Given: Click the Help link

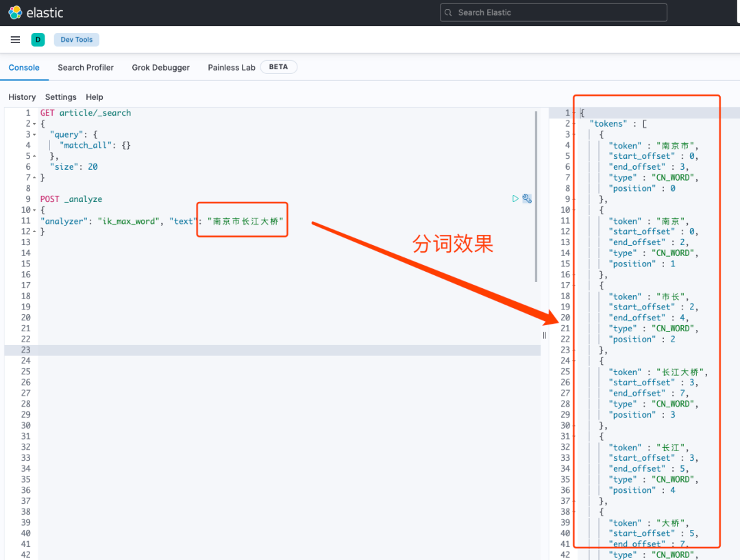Looking at the screenshot, I should (x=95, y=97).
